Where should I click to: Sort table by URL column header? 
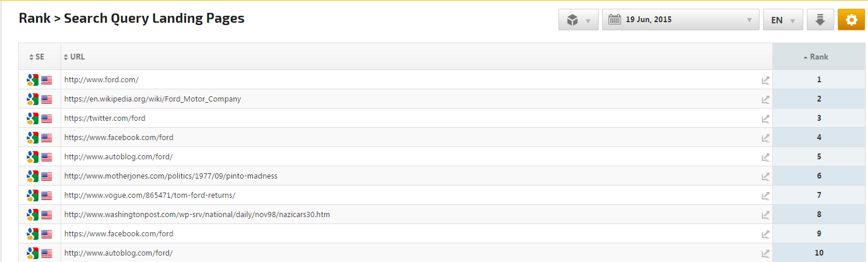[x=77, y=57]
